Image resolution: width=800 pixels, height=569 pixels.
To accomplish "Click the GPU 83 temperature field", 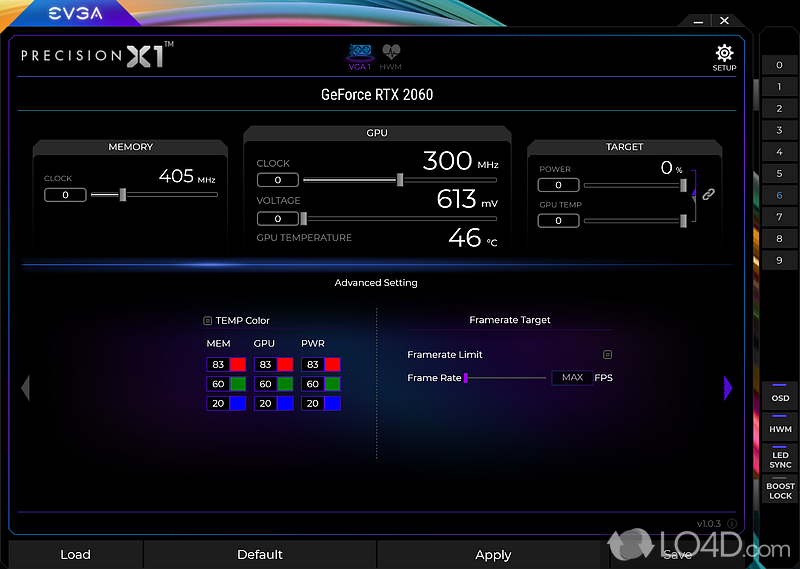I will (x=265, y=364).
